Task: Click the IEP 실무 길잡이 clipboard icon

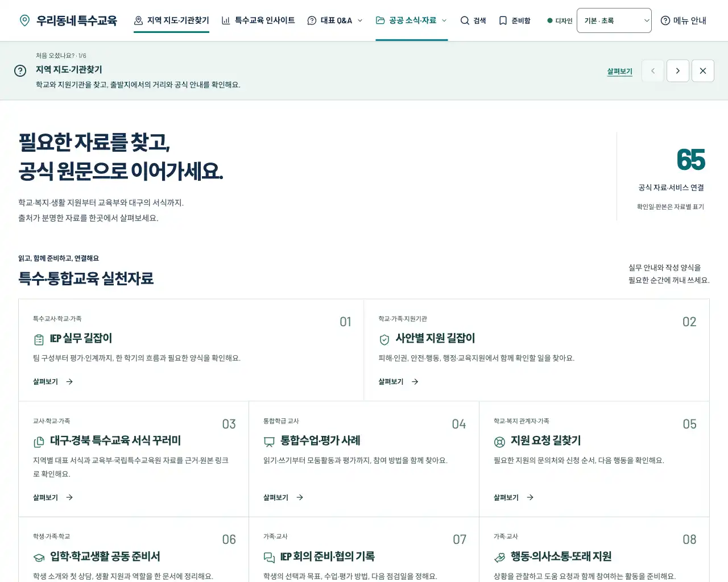Action: (x=39, y=339)
